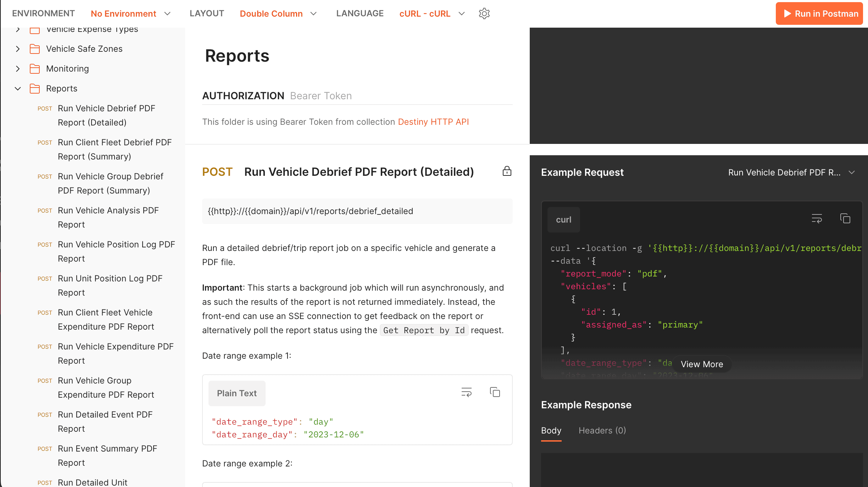868x487 pixels.
Task: Click the Get Report by Id code reference
Action: tap(424, 330)
